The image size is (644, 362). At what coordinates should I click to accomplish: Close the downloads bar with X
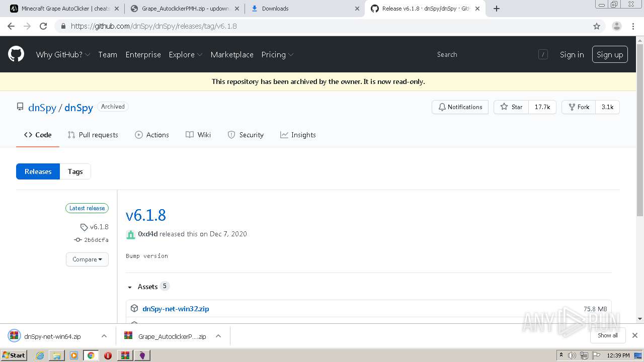tap(635, 335)
